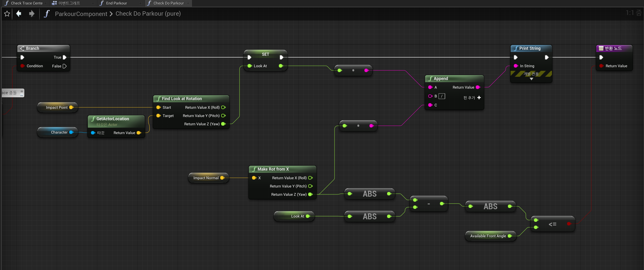Expand the Print String advanced options arrow

(x=531, y=79)
